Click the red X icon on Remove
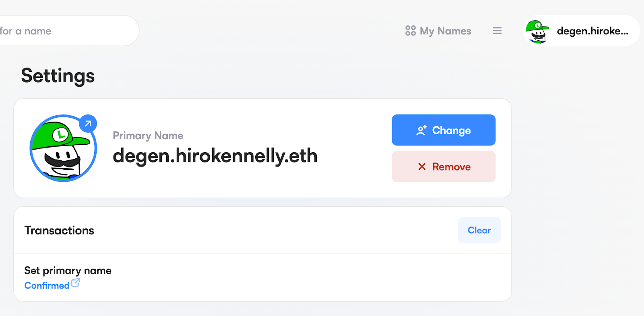The image size is (644, 316). tap(422, 166)
